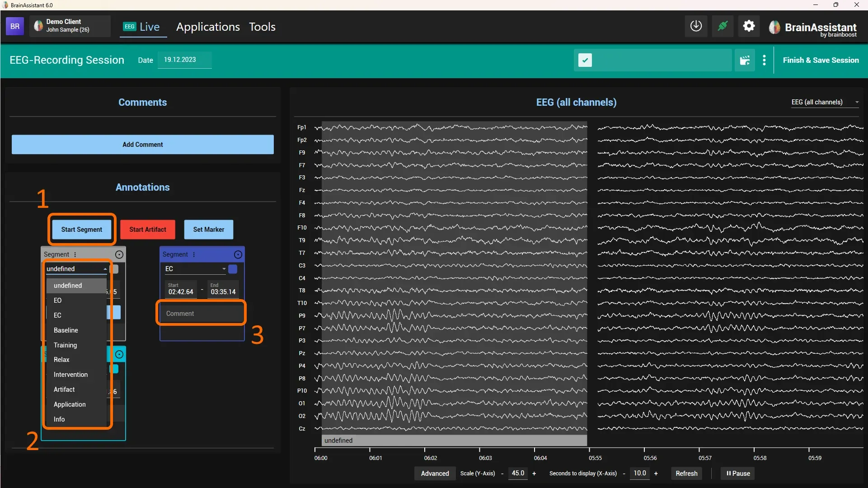
Task: Open the Applications tab
Action: coord(208,27)
